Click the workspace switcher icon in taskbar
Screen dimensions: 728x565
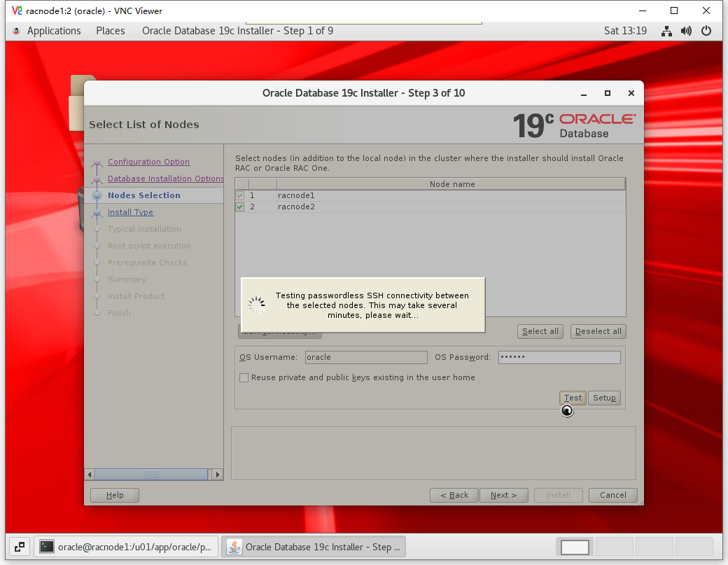pyautogui.click(x=20, y=547)
